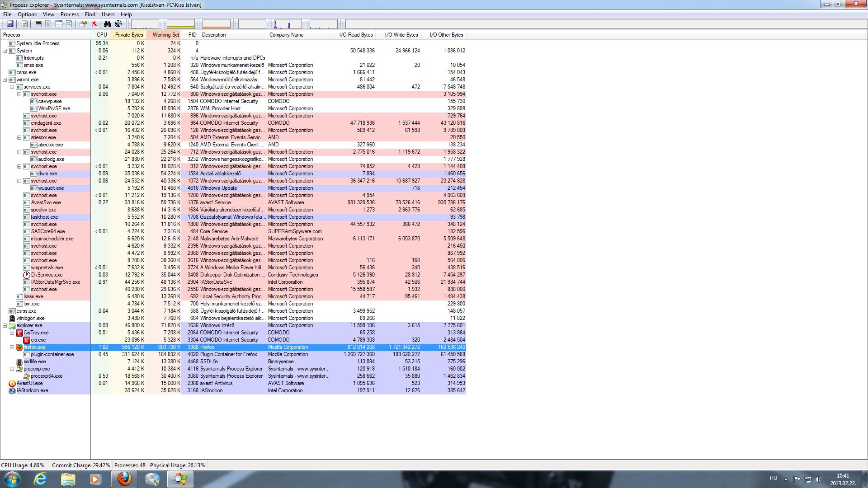Collapse the procexp.exe tree node
This screenshot has height=488, width=868.
click(12, 369)
